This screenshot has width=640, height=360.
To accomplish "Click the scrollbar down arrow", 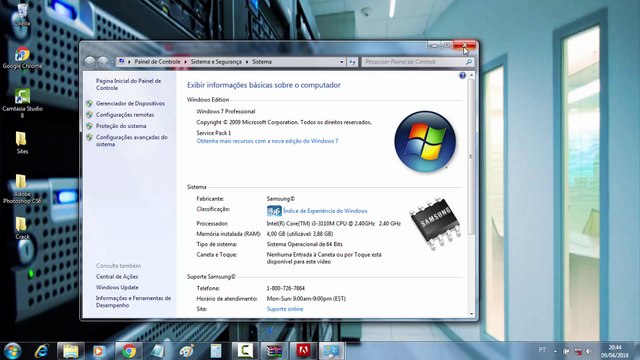I will pyautogui.click(x=471, y=314).
